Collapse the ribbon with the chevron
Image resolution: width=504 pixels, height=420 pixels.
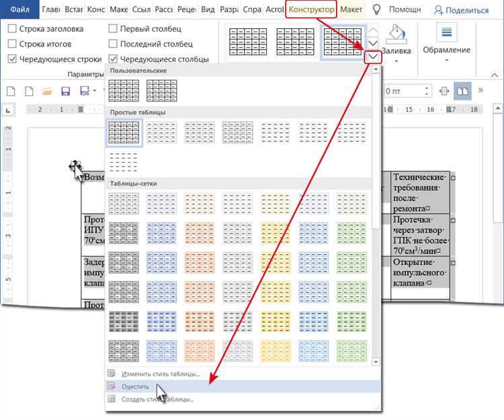pyautogui.click(x=495, y=75)
